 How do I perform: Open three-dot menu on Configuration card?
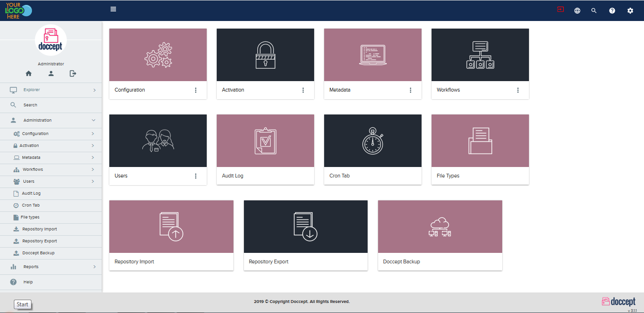coord(195,90)
